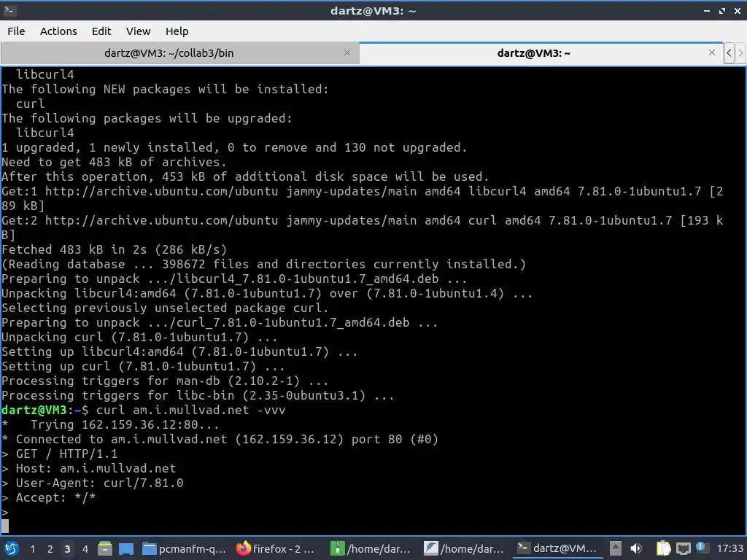Click the show desktop panel icon
Viewport: 747px width, 560px height.
[126, 548]
